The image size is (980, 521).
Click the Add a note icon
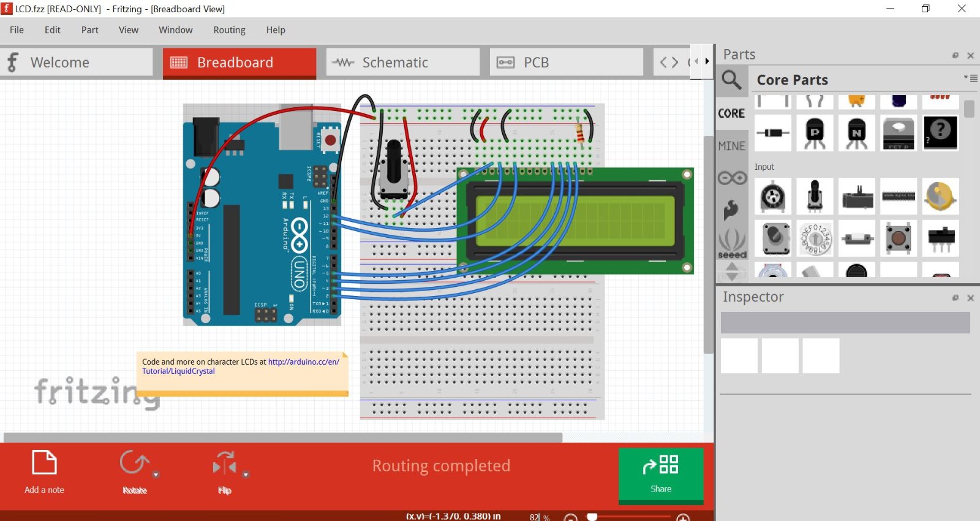point(44,463)
